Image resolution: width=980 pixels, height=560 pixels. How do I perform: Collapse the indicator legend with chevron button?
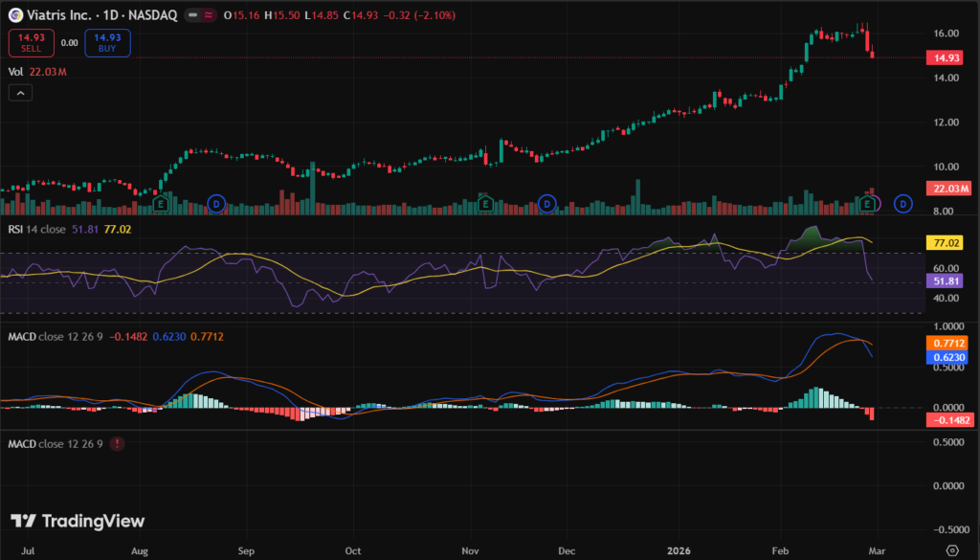tap(21, 93)
